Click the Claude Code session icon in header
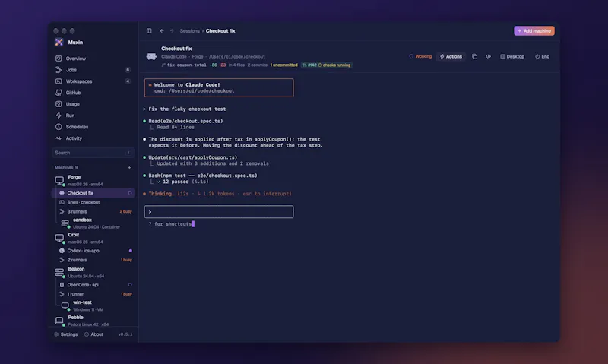Viewport: 608px width, 364px height. pyautogui.click(x=151, y=56)
